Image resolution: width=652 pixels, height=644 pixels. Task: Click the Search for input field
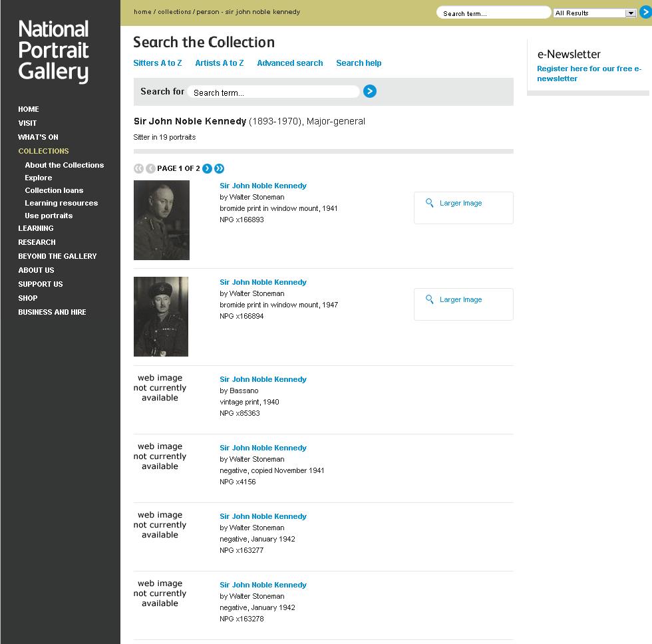[x=273, y=92]
